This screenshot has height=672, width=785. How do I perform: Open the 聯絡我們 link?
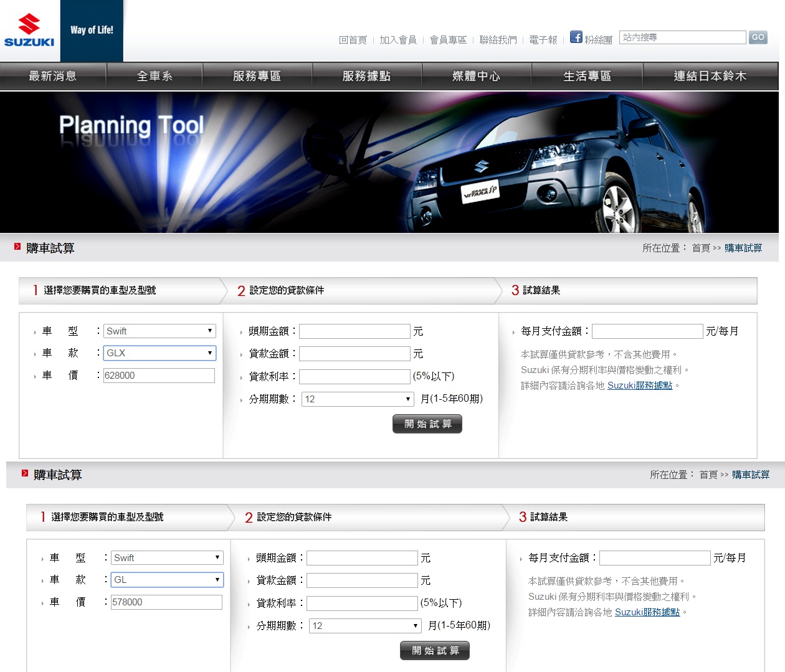(498, 40)
